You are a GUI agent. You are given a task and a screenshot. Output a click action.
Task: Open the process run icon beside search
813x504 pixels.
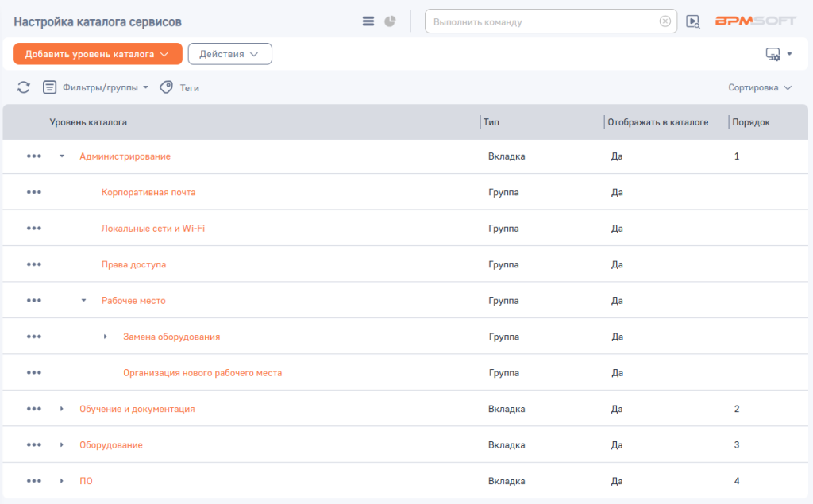[x=693, y=21]
